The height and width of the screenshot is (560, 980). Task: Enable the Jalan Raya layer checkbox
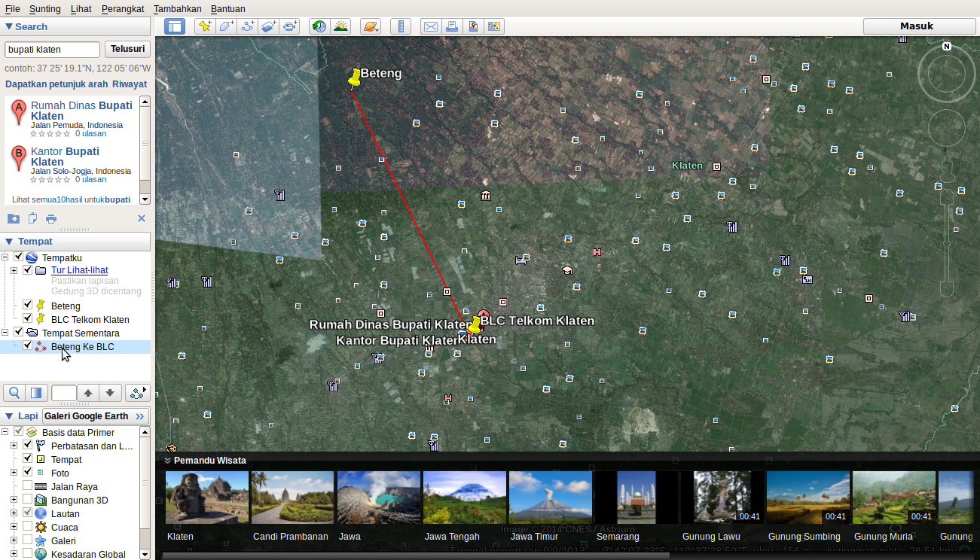click(x=28, y=485)
